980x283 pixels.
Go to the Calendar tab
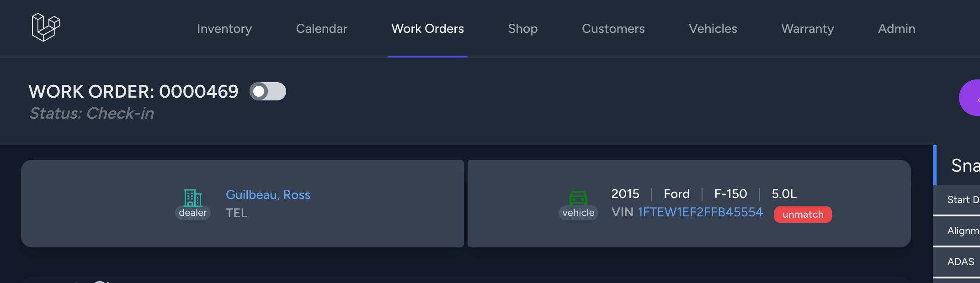click(322, 29)
